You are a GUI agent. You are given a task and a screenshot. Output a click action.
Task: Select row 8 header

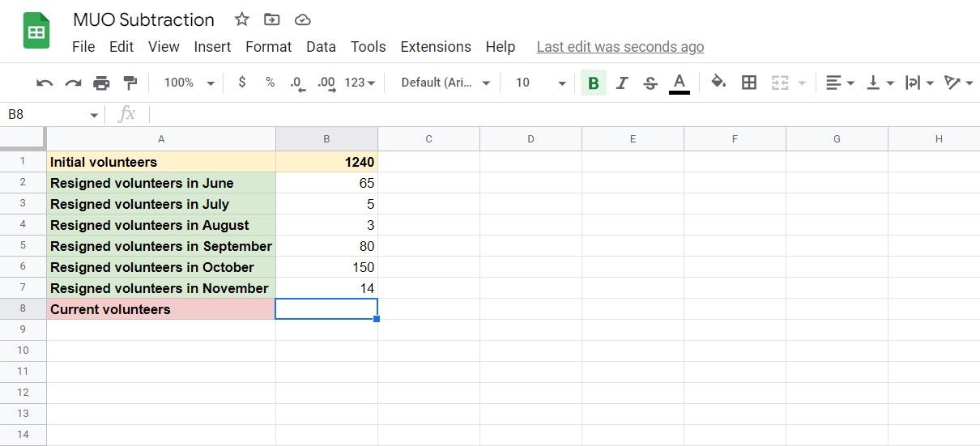[23, 309]
